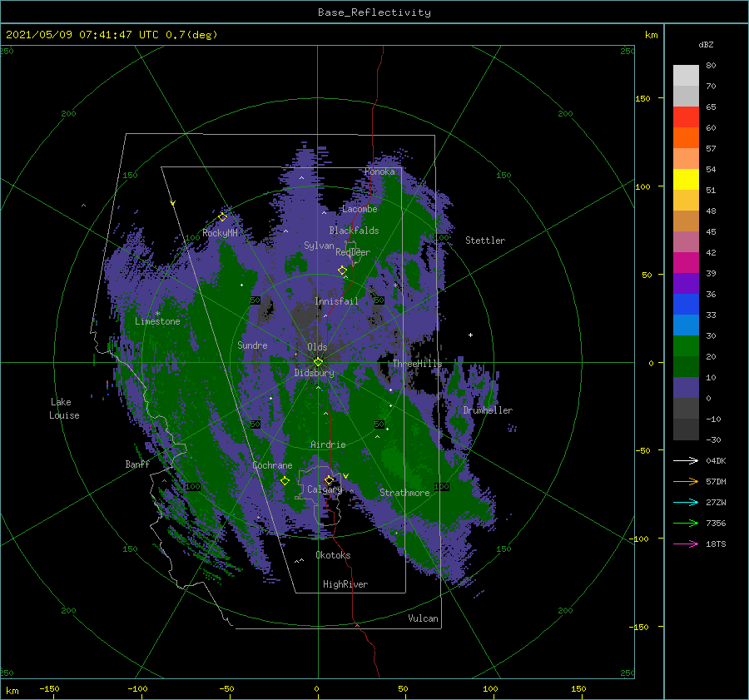Image resolution: width=749 pixels, height=700 pixels.
Task: Click the radar site diamond at map center
Action: [318, 362]
